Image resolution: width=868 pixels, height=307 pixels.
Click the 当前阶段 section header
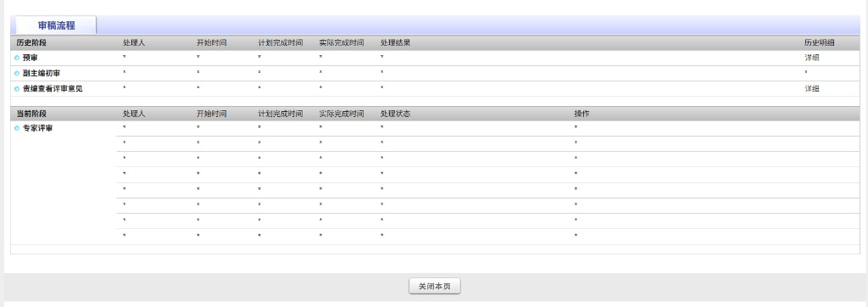(31, 114)
